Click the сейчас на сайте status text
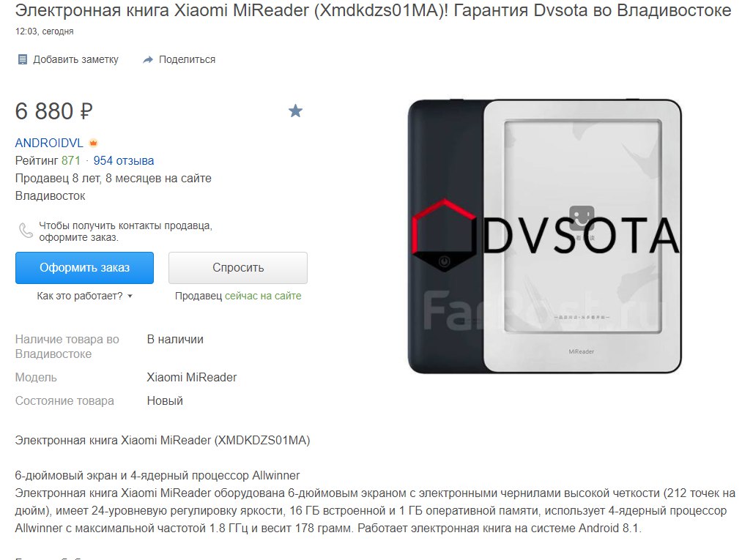Viewport: 742px width, 560px height. [263, 296]
